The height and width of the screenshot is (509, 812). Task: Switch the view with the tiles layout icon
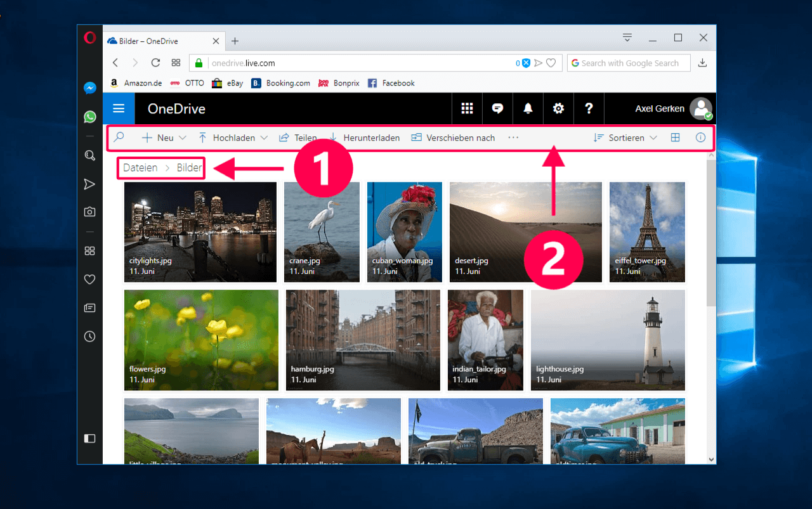(675, 138)
